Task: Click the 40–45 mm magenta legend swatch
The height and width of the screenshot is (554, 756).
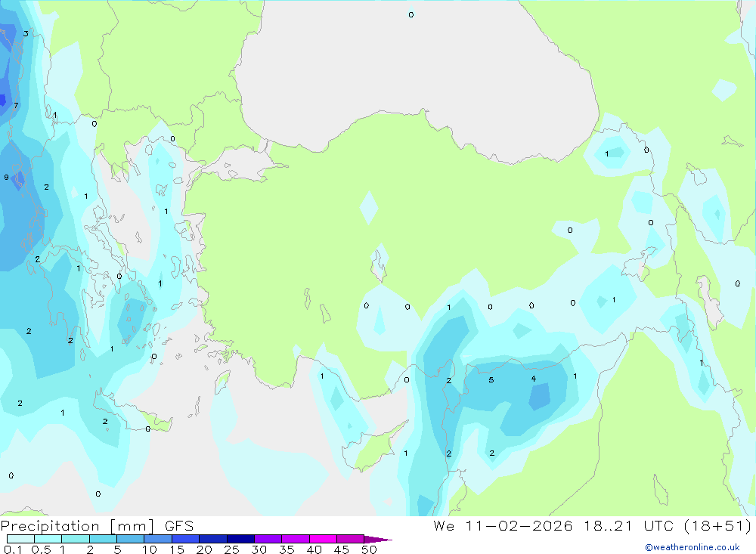Action: point(323,539)
